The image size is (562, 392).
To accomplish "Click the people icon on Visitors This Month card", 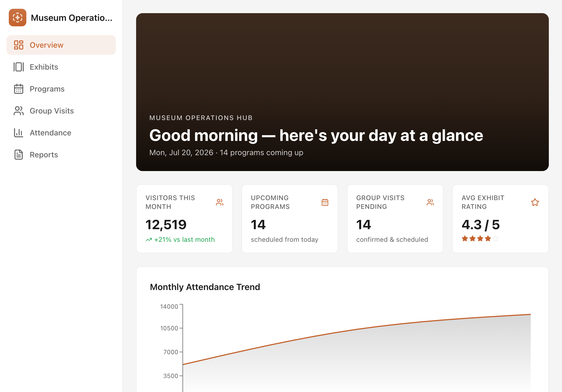I will (x=220, y=202).
